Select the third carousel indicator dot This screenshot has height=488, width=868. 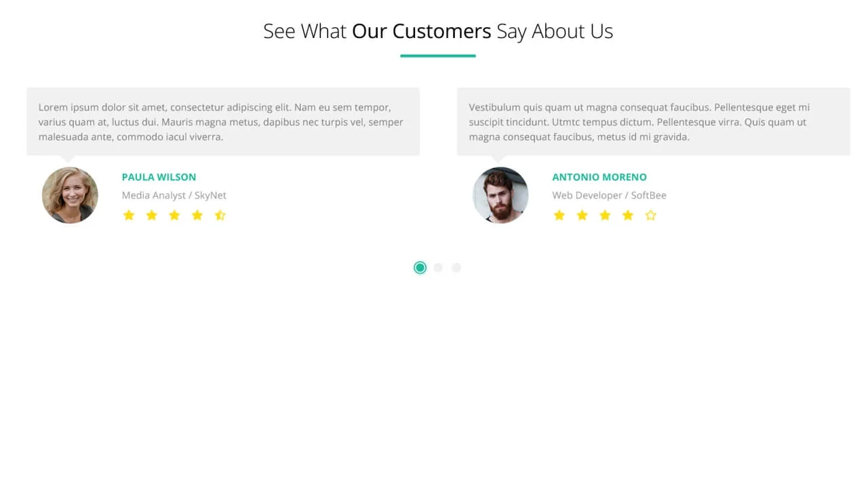click(456, 268)
